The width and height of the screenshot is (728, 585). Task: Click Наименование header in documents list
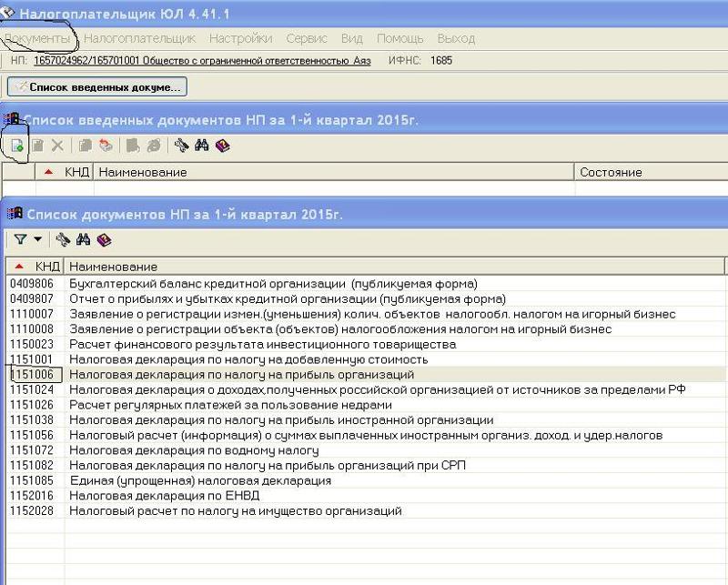coord(395,267)
